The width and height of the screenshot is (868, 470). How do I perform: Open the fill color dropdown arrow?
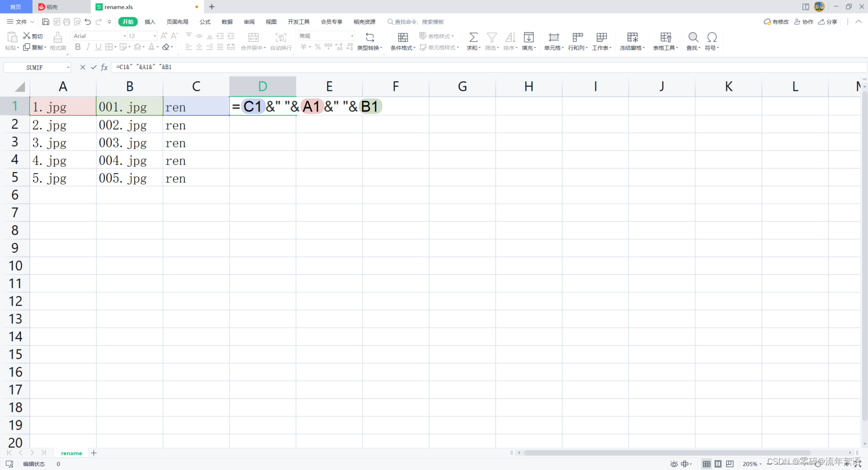coord(143,47)
